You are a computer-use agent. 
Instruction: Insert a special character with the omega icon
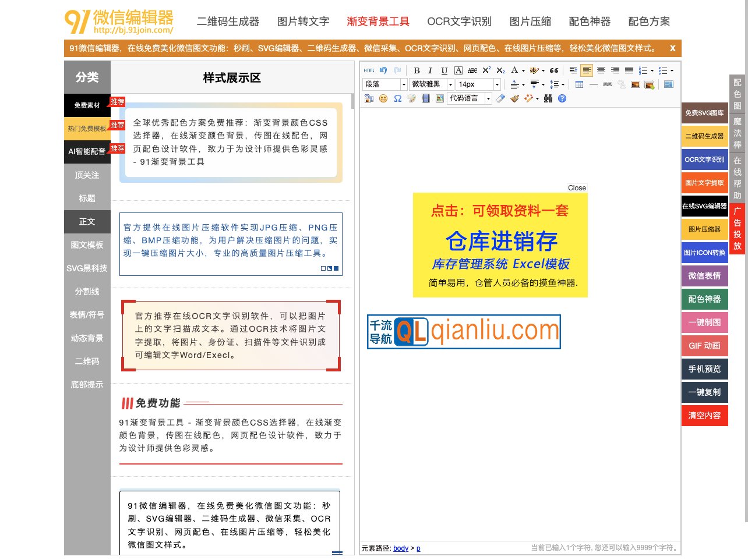[397, 98]
